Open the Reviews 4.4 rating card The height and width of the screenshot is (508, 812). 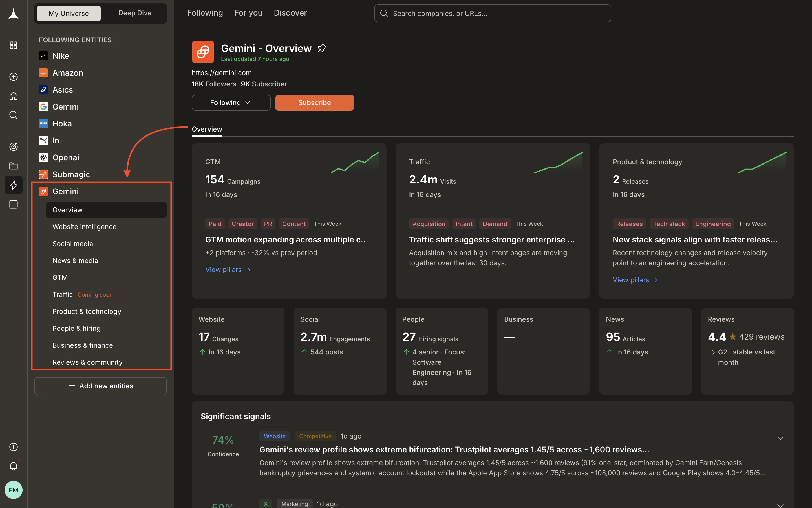[747, 351]
